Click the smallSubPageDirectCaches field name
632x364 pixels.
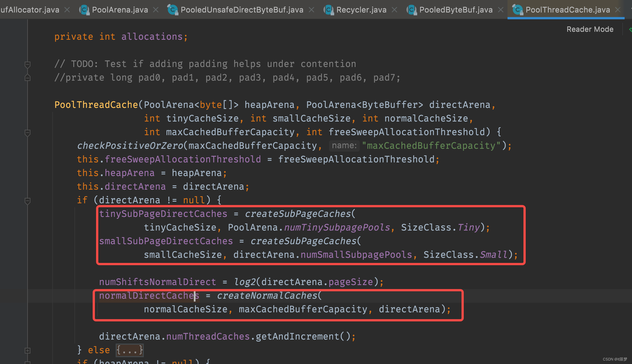pyautogui.click(x=166, y=241)
